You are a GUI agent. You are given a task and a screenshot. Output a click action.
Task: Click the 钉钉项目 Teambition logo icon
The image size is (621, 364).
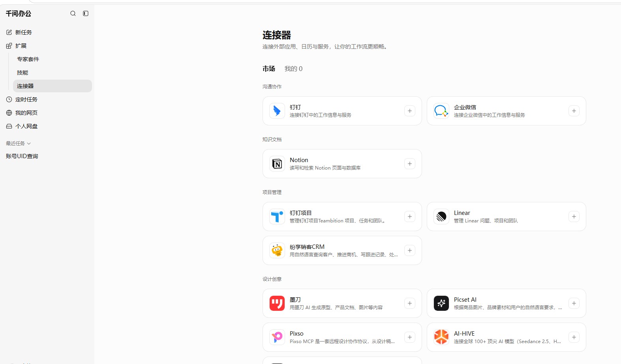[x=277, y=217]
